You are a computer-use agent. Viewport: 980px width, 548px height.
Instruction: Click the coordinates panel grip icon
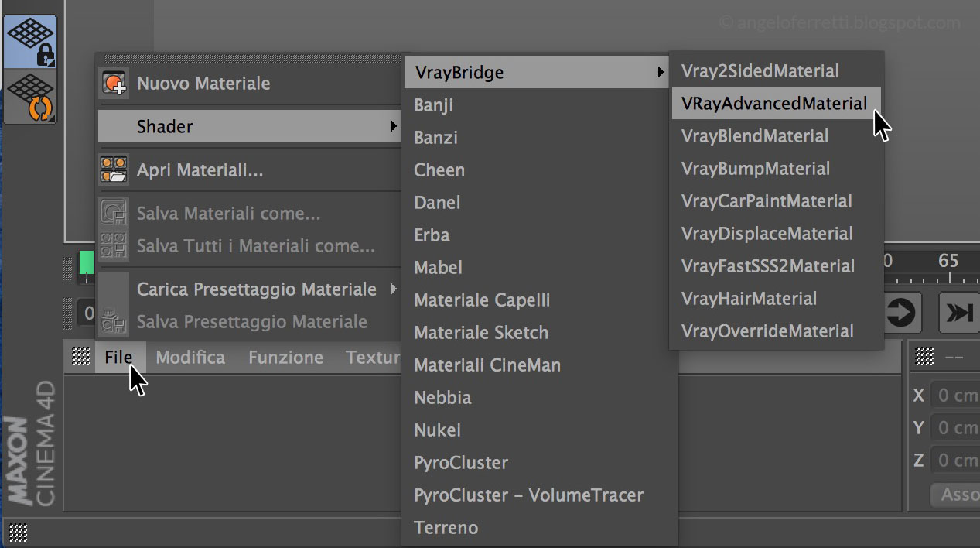[x=924, y=357]
